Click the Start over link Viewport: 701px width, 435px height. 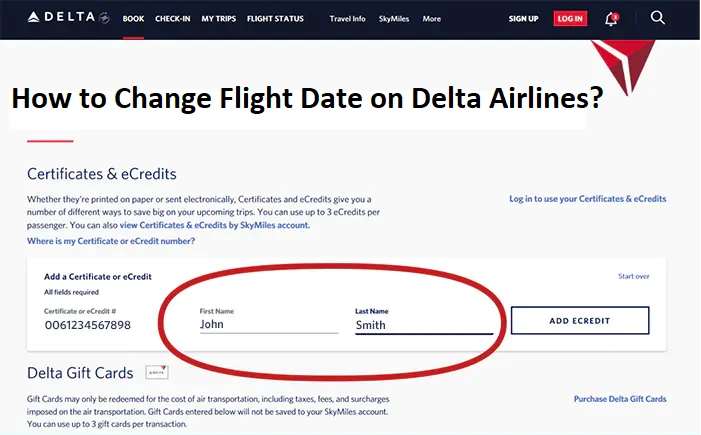tap(634, 276)
